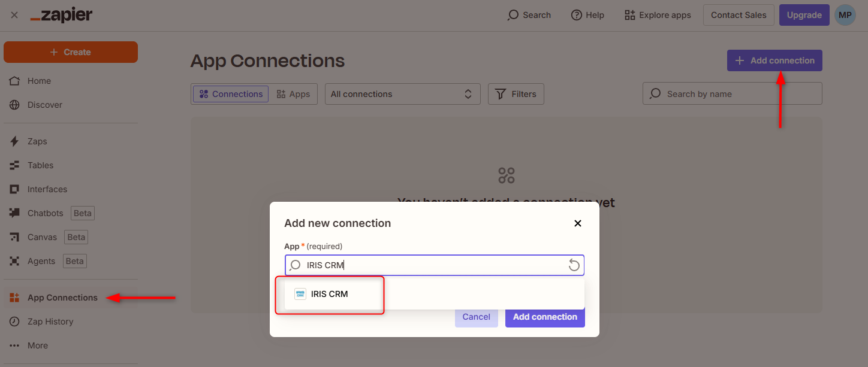Screen dimensions: 868x367
Task: Open Agents in the sidebar
Action: point(41,261)
